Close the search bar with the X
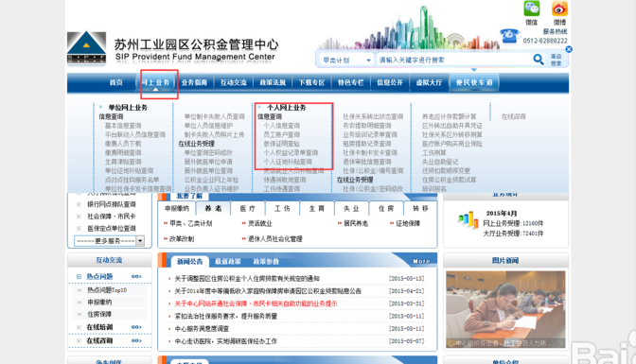Viewport: 636px width, 364px height. pyautogui.click(x=569, y=49)
